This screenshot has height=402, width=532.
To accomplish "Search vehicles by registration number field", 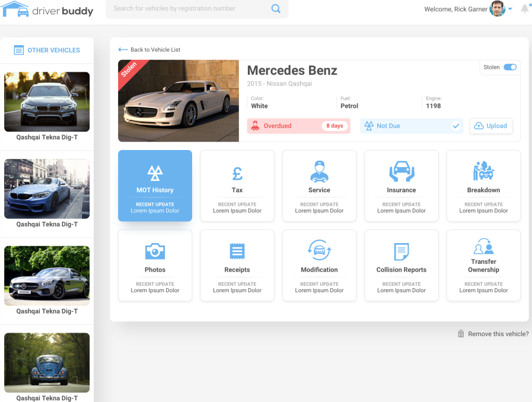I will (197, 9).
